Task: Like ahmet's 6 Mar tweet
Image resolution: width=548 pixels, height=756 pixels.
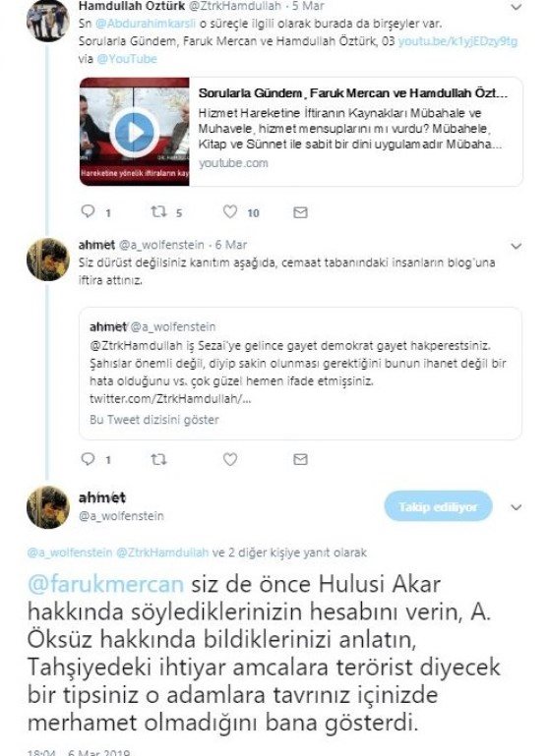Action: tap(230, 459)
